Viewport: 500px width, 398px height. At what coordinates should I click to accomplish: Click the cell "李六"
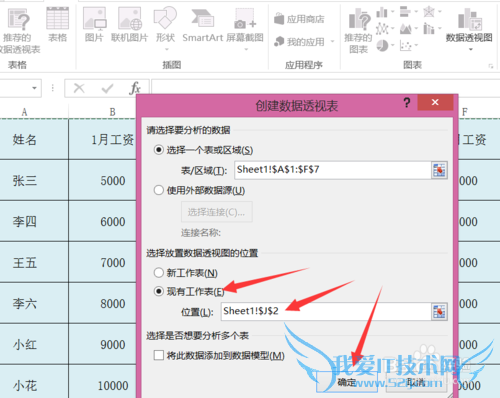[x=34, y=303]
